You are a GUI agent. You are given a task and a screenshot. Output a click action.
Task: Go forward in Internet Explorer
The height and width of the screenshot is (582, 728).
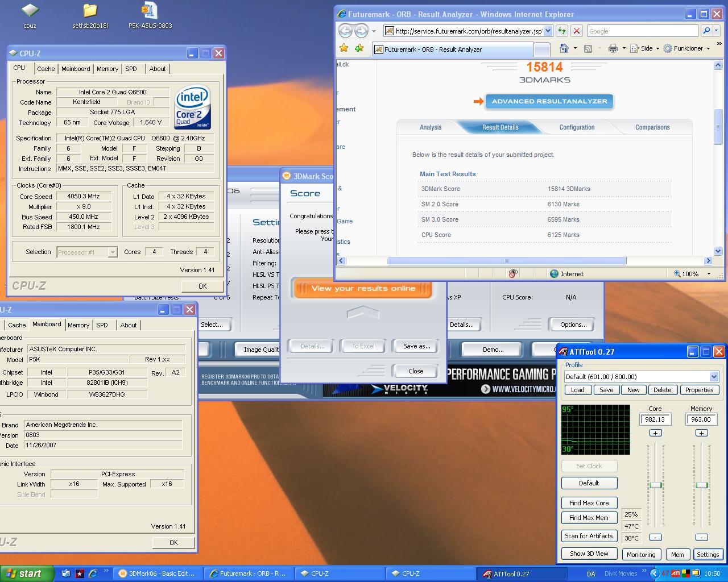[x=361, y=31]
